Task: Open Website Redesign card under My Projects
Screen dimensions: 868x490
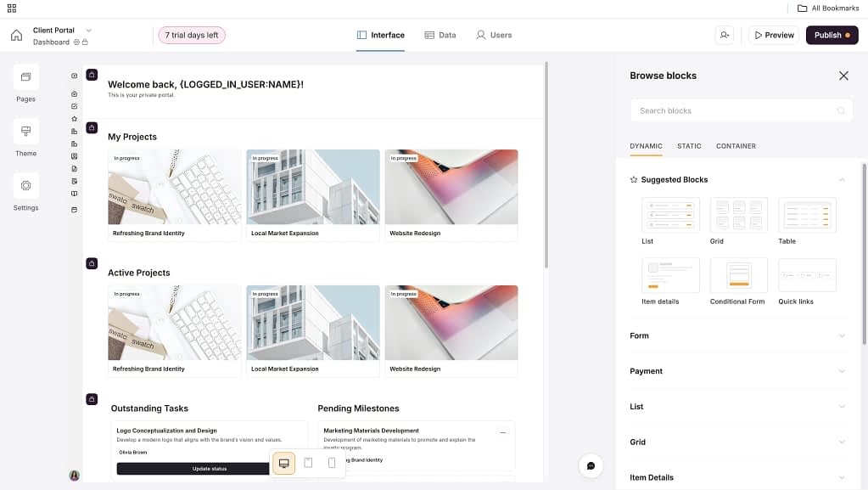Action: coord(451,195)
